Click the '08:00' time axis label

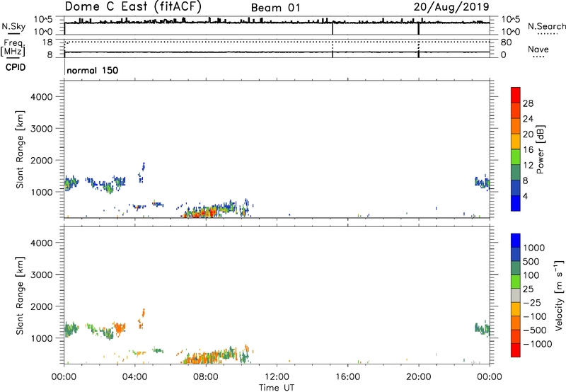(205, 377)
